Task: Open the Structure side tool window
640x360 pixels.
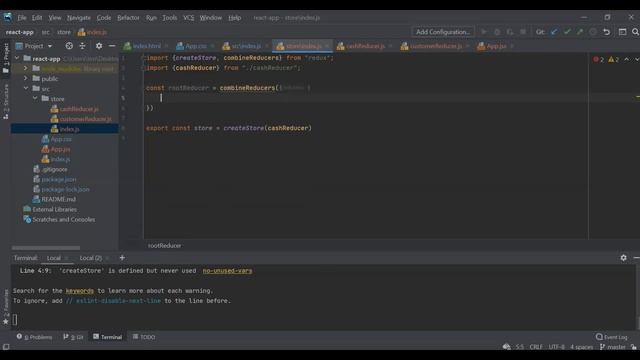Action: coord(5,102)
